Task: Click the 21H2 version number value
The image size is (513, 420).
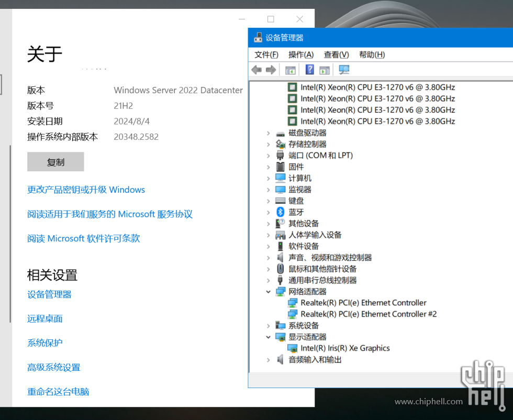Action: point(124,106)
